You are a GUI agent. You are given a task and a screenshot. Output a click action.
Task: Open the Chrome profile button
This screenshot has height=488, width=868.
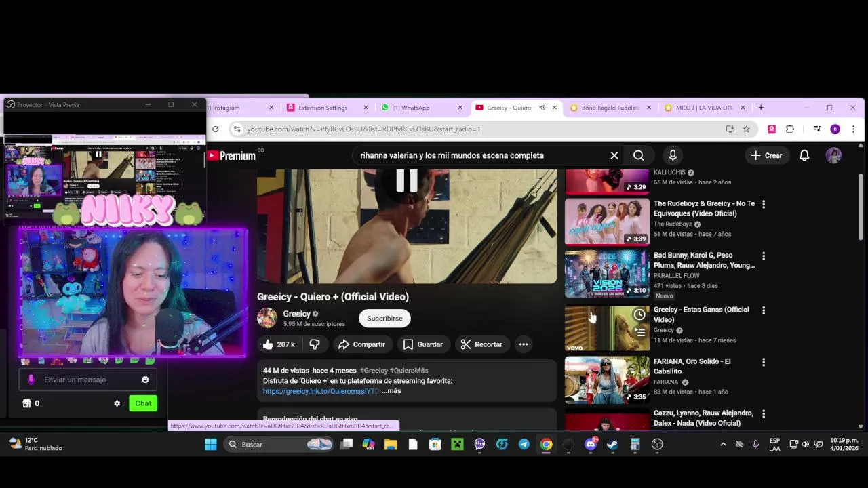pyautogui.click(x=835, y=129)
